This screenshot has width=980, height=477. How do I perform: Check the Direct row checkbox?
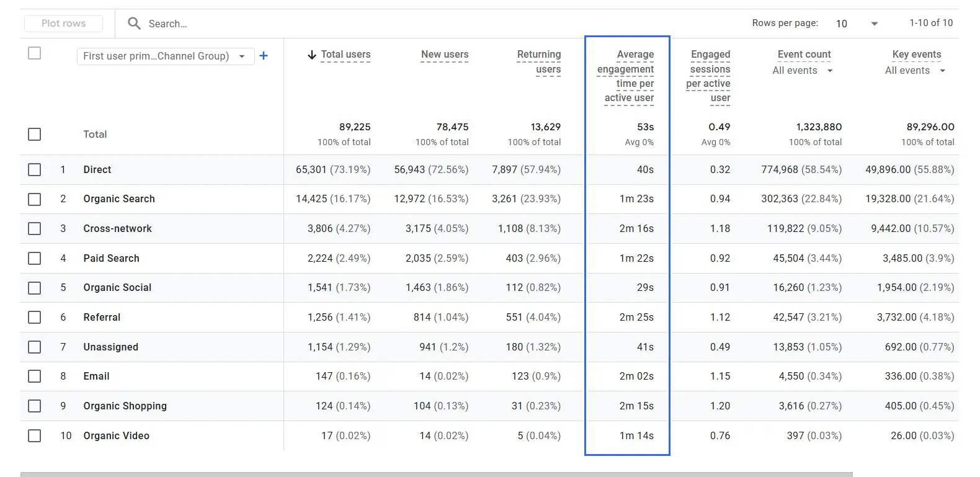35,169
